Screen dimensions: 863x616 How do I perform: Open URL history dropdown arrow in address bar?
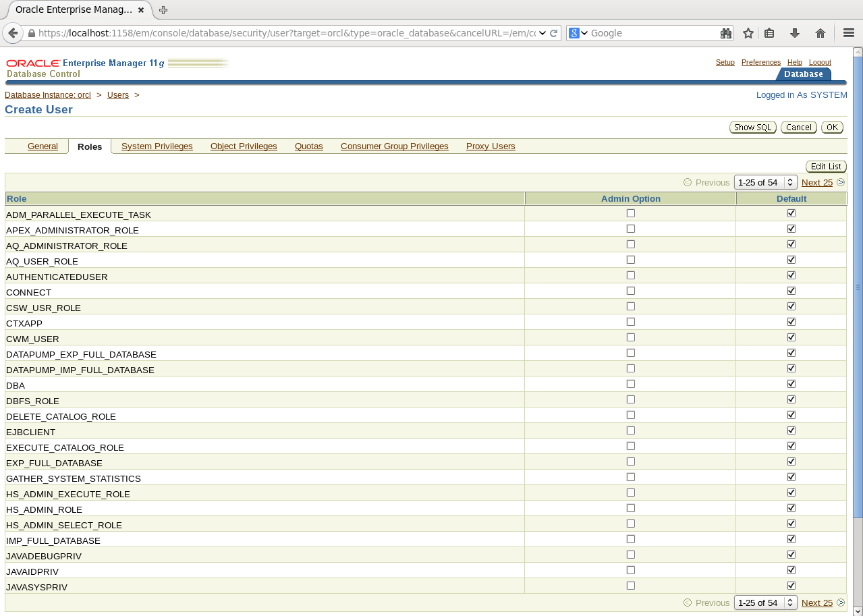point(542,33)
